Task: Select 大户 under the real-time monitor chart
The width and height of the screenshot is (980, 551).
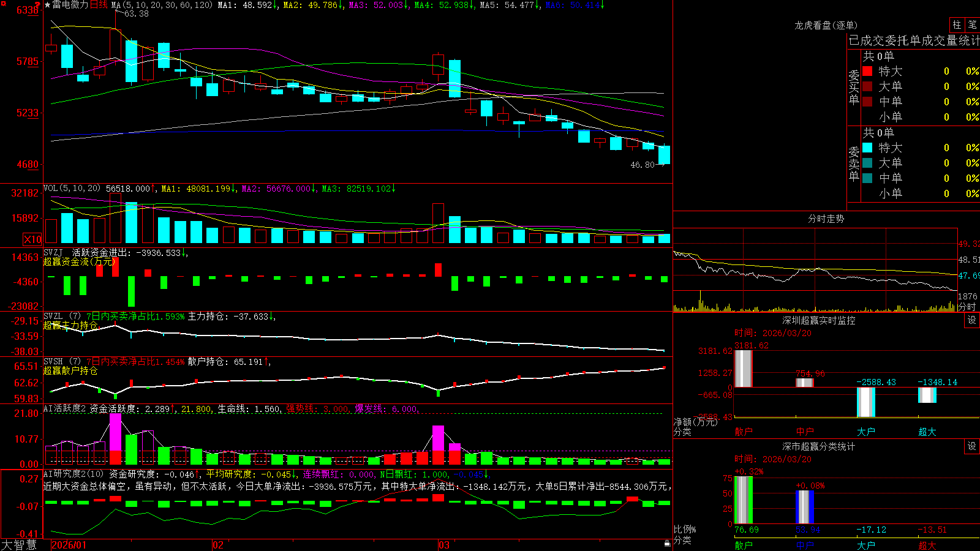Action: [x=866, y=432]
